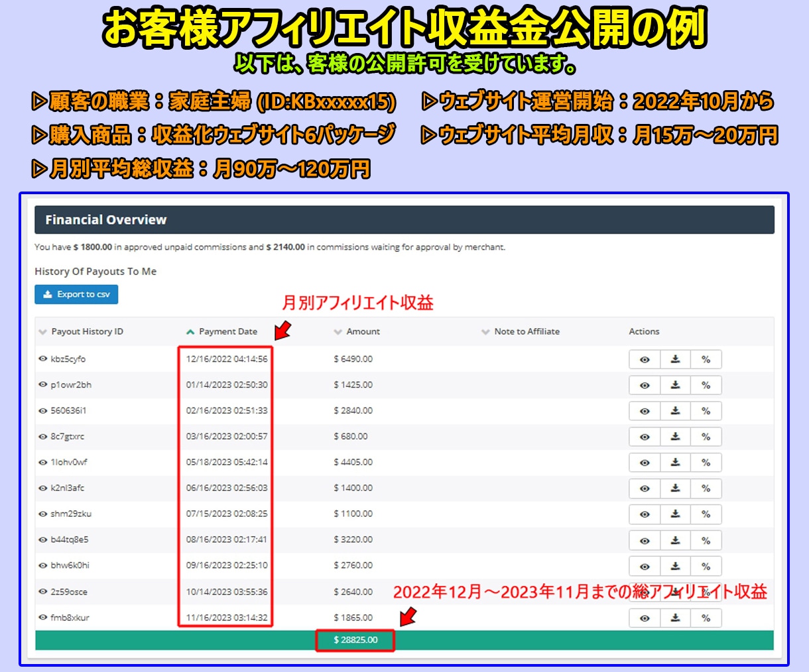Open view action for the $ 680.00 payout
This screenshot has height=672, width=809.
point(645,437)
